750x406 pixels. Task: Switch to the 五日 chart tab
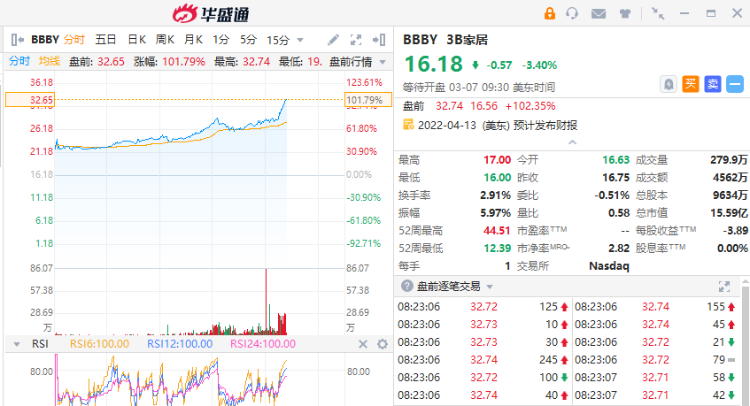106,40
